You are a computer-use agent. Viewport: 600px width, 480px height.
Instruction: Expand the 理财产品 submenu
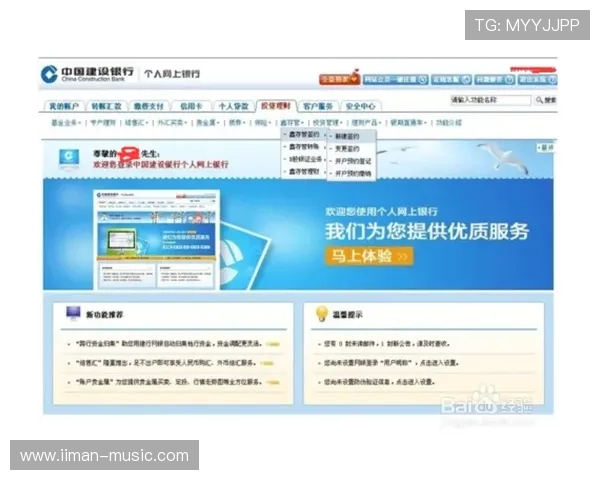366,122
